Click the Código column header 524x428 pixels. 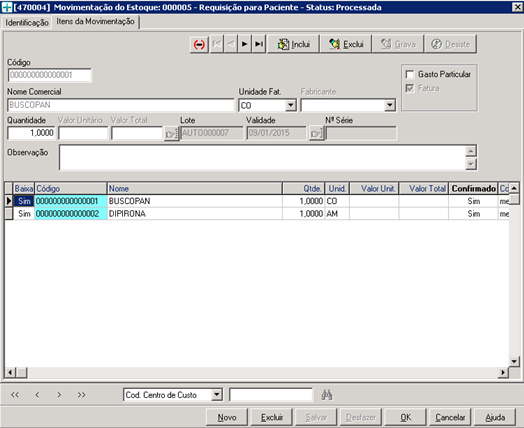[x=71, y=189]
